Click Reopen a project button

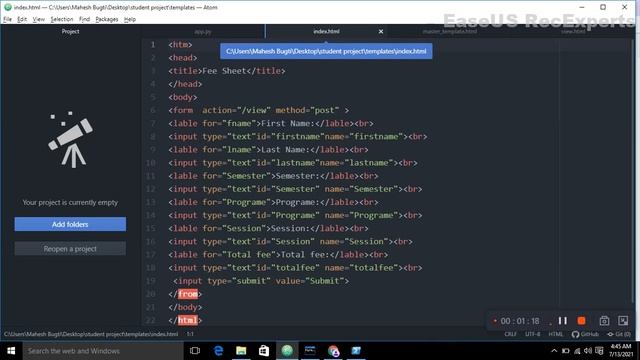[x=70, y=249]
